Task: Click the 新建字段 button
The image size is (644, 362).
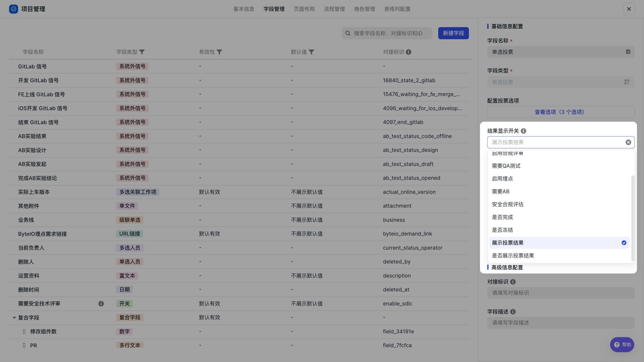Action: [453, 33]
